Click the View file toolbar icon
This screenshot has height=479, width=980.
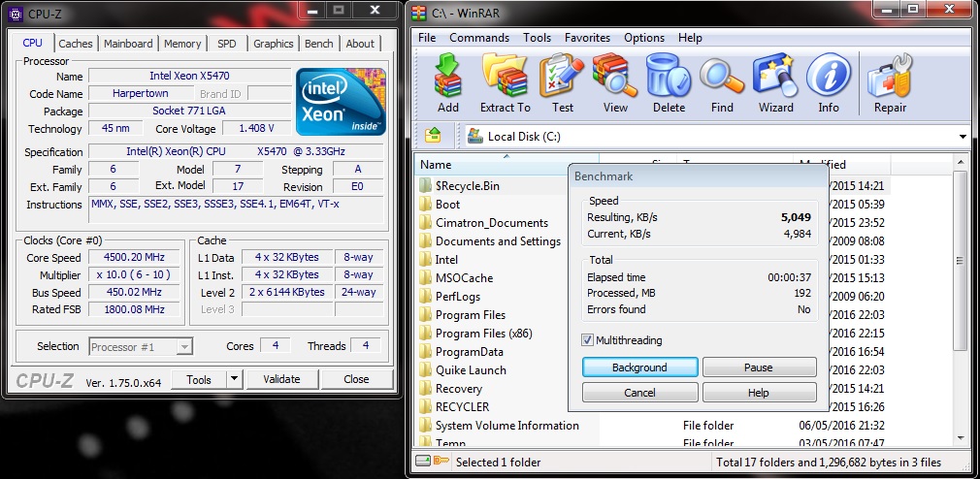(615, 77)
